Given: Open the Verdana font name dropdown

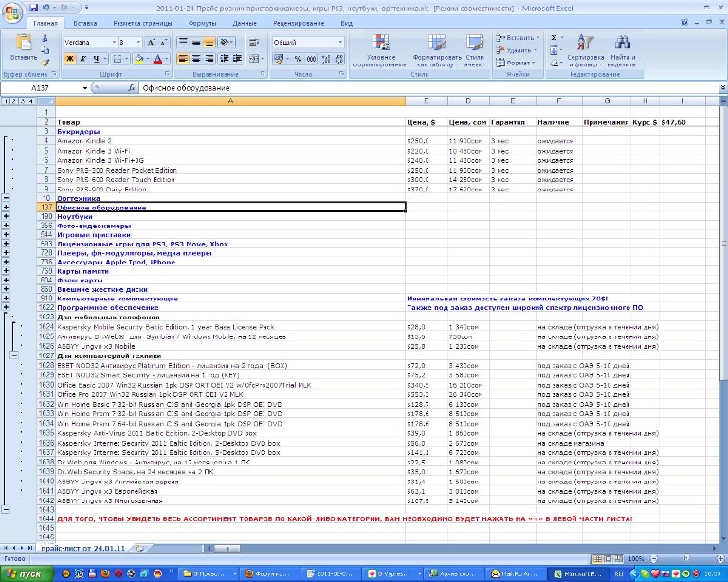Looking at the screenshot, I should point(114,43).
